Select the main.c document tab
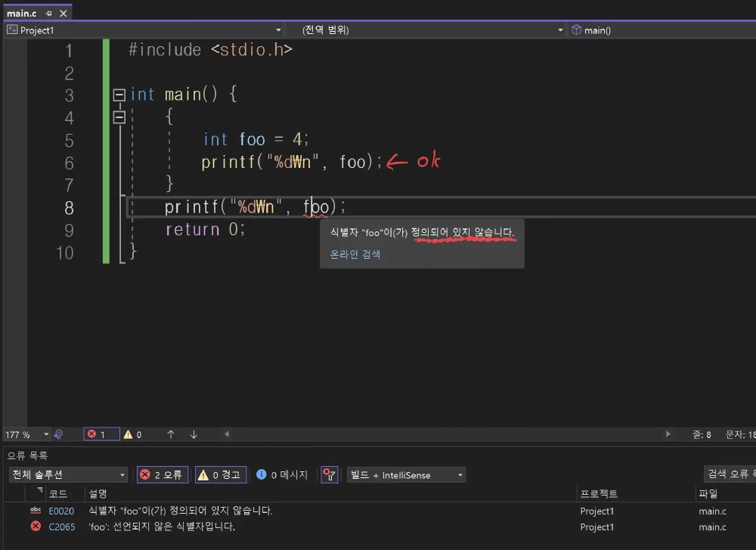 20,12
